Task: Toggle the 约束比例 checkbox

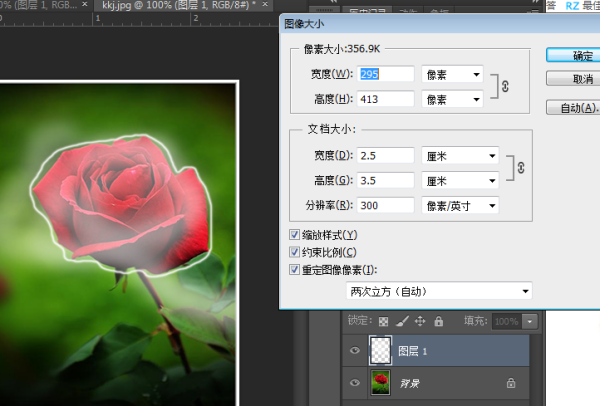Action: click(x=294, y=252)
